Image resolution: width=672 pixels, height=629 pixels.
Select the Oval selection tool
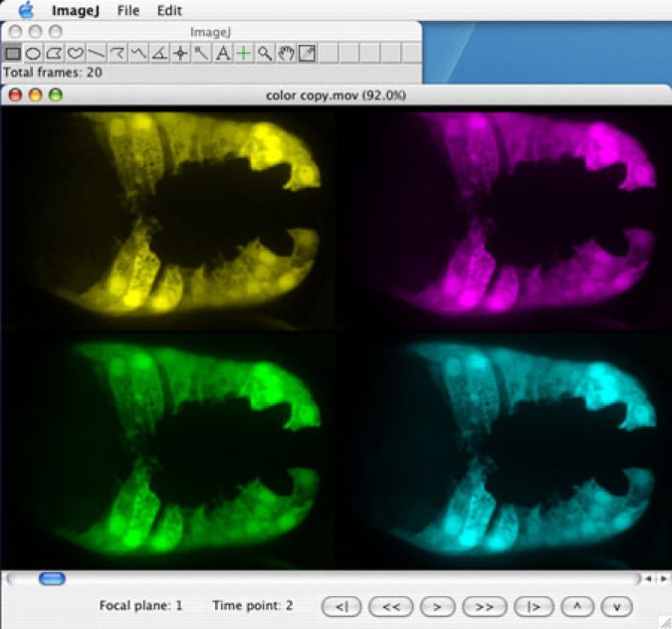point(34,54)
